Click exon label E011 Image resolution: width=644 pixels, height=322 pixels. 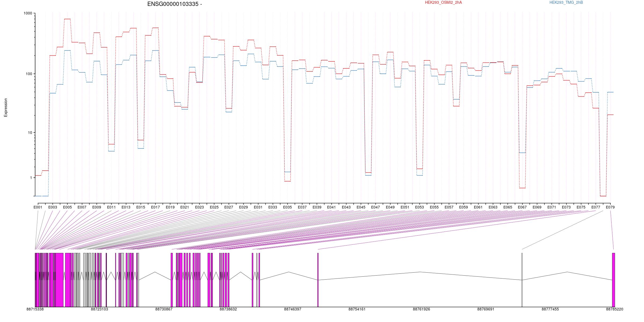111,207
